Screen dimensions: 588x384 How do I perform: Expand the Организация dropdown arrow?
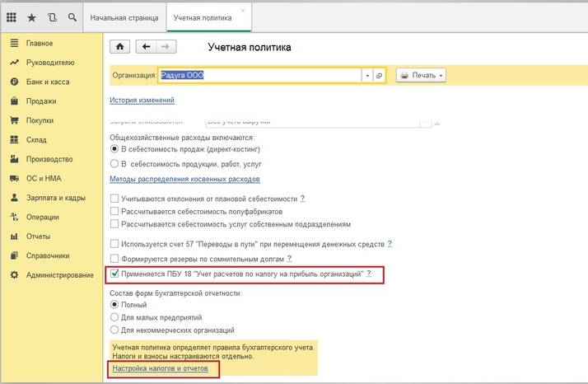click(367, 76)
